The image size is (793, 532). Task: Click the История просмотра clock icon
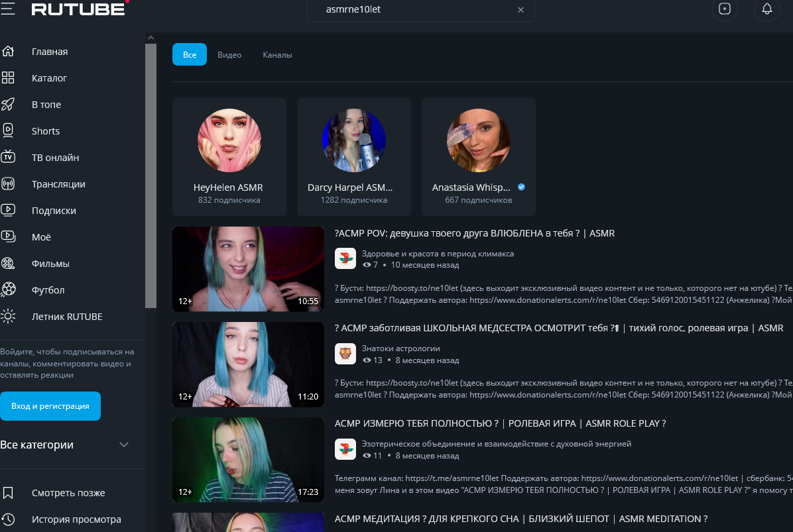click(x=7, y=519)
